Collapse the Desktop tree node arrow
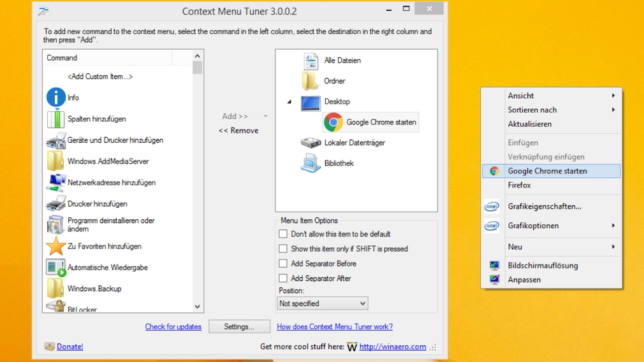The width and height of the screenshot is (644, 362). point(289,102)
